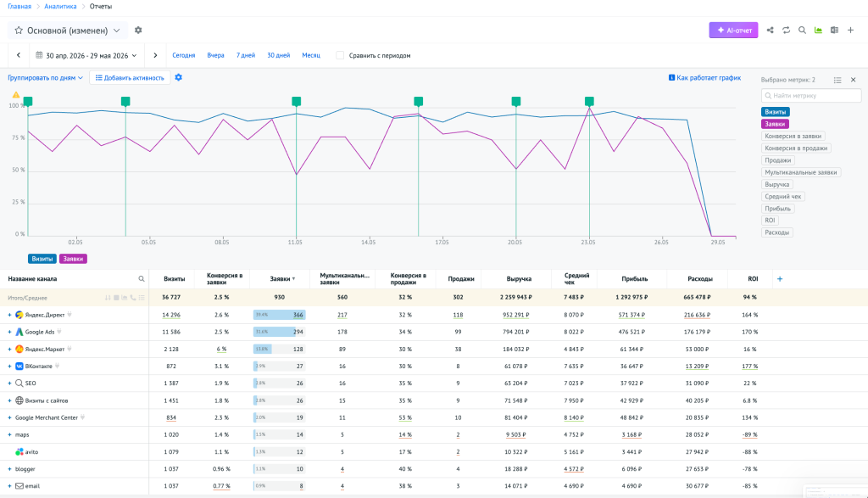Open report settings gear next to title
868x498 pixels.
[x=138, y=30]
